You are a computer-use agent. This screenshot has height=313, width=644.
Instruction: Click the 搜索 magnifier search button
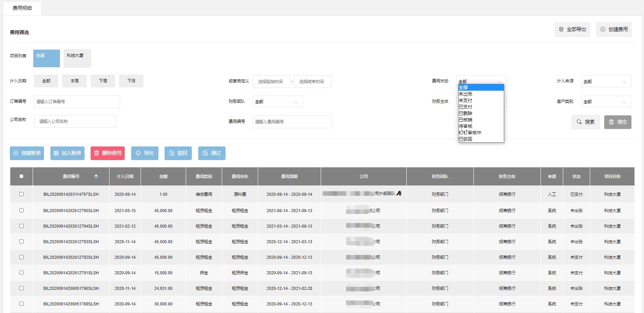click(x=585, y=122)
